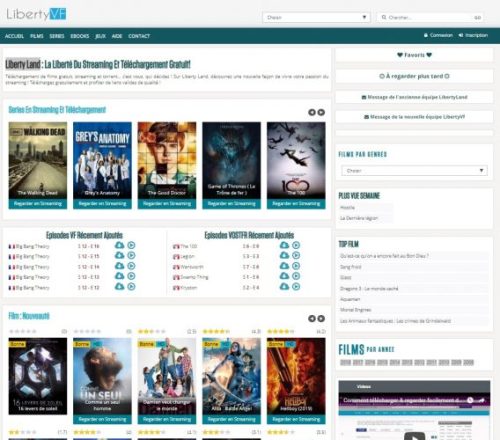Open the Jeux menu item
This screenshot has width=500, height=440.
click(x=100, y=36)
